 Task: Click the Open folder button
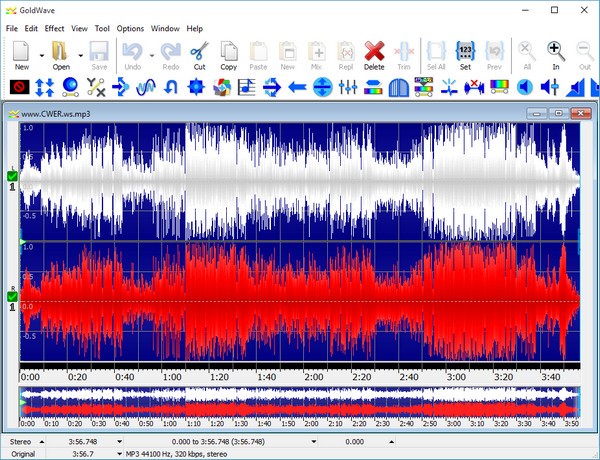click(x=60, y=53)
